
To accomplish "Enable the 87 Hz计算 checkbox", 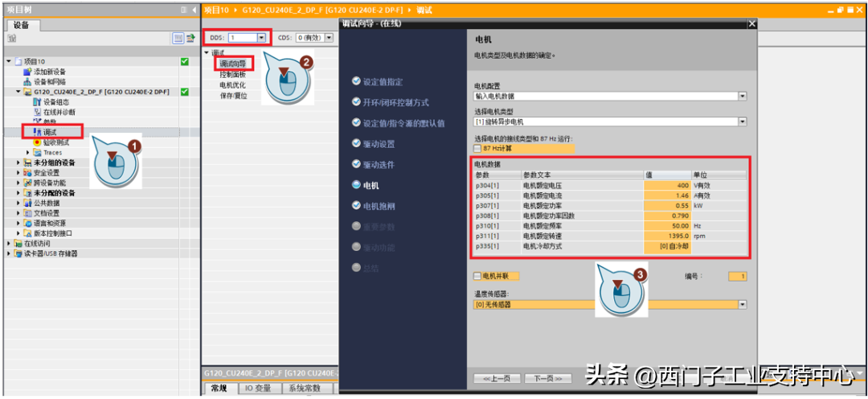I will point(478,148).
